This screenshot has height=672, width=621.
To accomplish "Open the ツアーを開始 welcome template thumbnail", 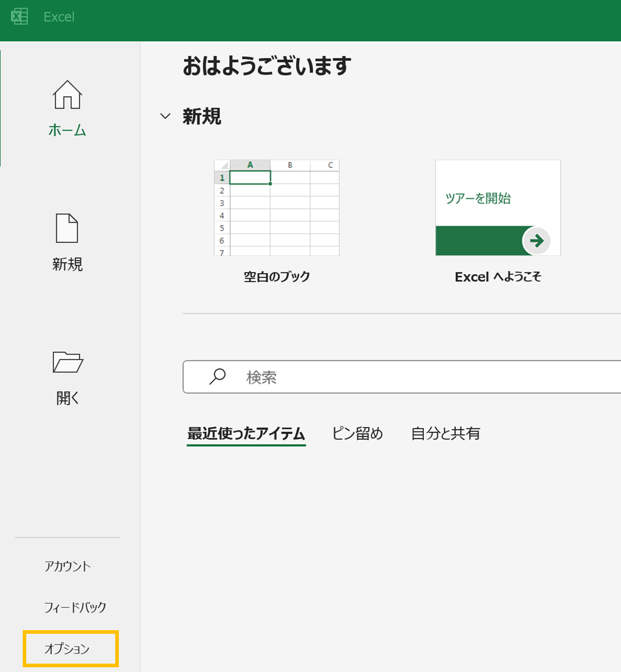I will click(498, 208).
